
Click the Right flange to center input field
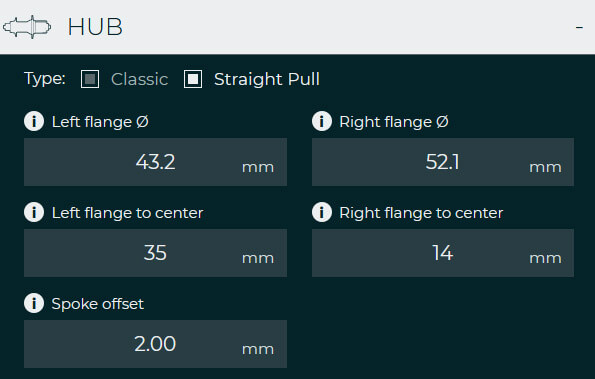click(443, 253)
